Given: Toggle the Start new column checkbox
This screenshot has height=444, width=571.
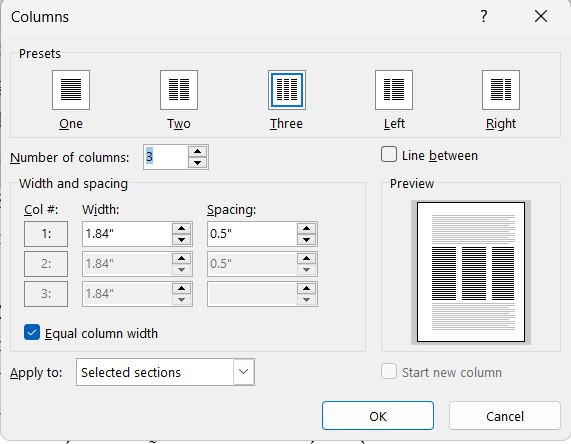Looking at the screenshot, I should coord(389,371).
